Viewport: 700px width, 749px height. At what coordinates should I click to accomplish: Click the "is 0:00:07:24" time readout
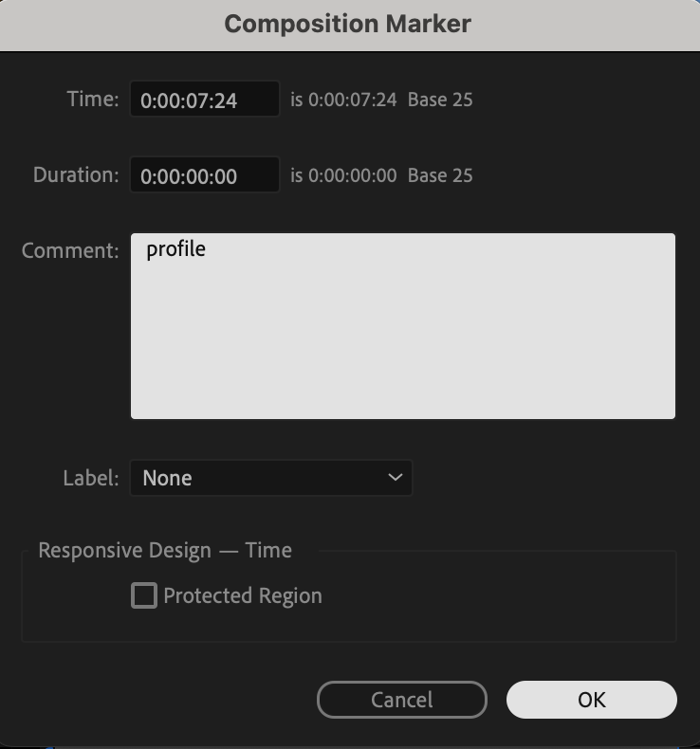343,100
